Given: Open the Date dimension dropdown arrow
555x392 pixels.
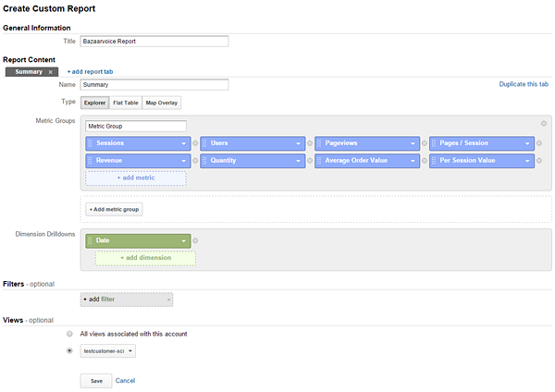Looking at the screenshot, I should pyautogui.click(x=184, y=241).
